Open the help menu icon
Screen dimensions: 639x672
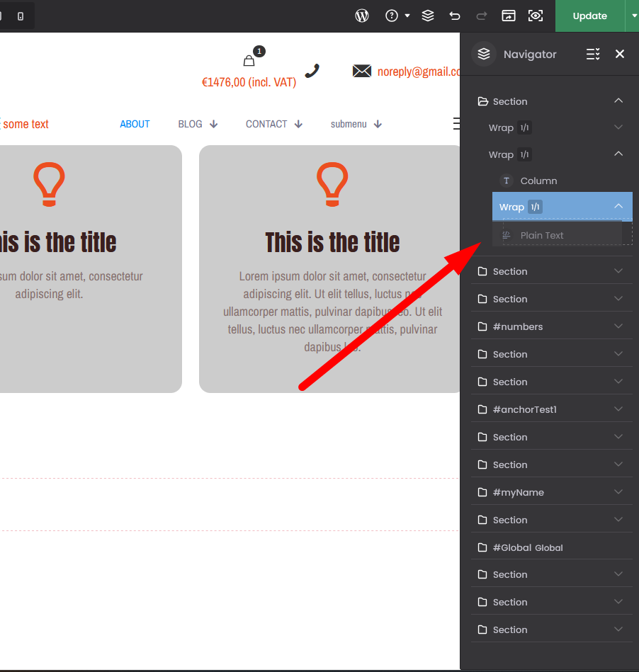point(392,16)
